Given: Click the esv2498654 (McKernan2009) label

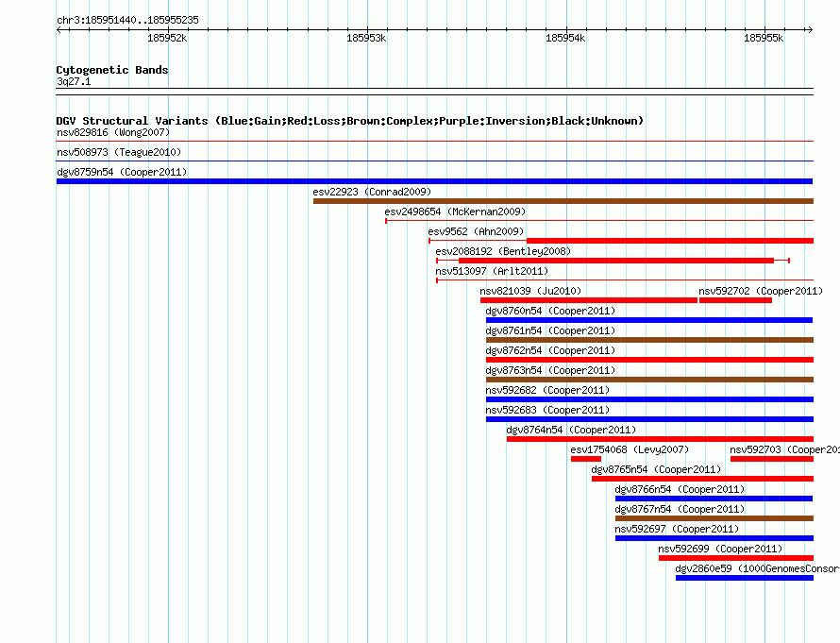Looking at the screenshot, I should click(455, 212).
